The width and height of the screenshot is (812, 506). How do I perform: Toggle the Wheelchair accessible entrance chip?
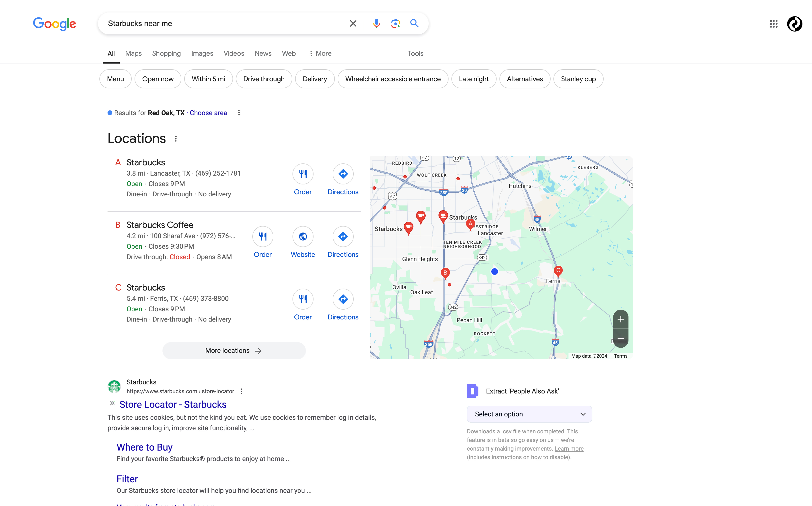pos(393,79)
